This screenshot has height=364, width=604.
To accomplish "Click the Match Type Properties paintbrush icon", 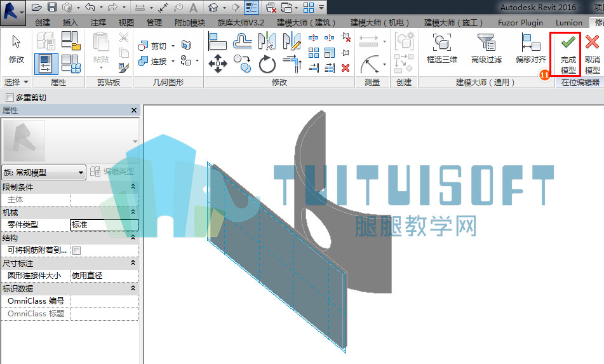I will coord(124,68).
